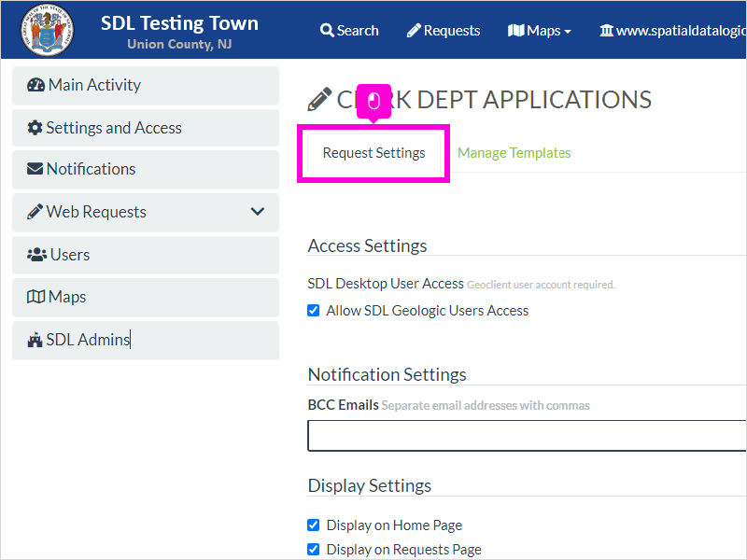
Task: Click the pencil icon beside Requests in header
Action: (414, 31)
